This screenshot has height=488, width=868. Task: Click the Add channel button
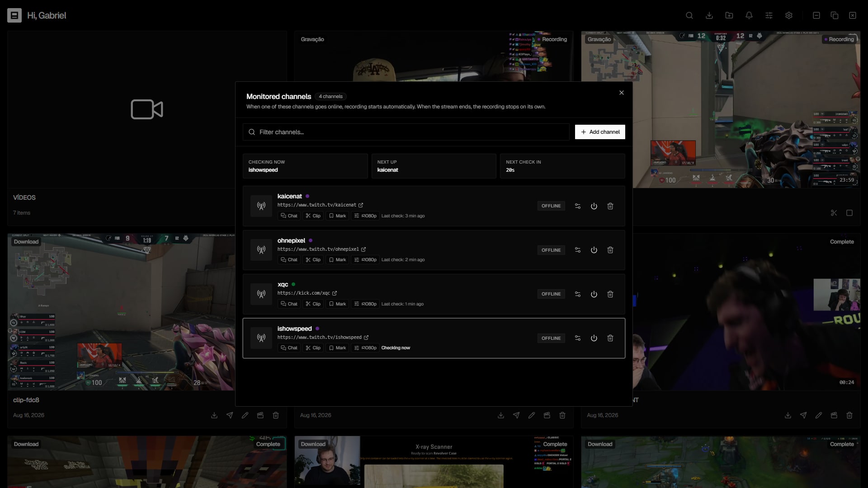[600, 132]
